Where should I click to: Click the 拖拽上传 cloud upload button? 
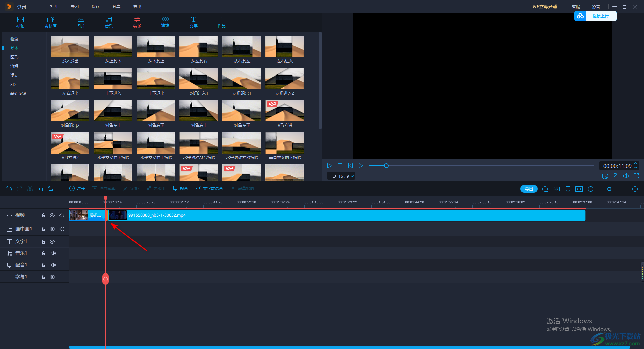[596, 16]
